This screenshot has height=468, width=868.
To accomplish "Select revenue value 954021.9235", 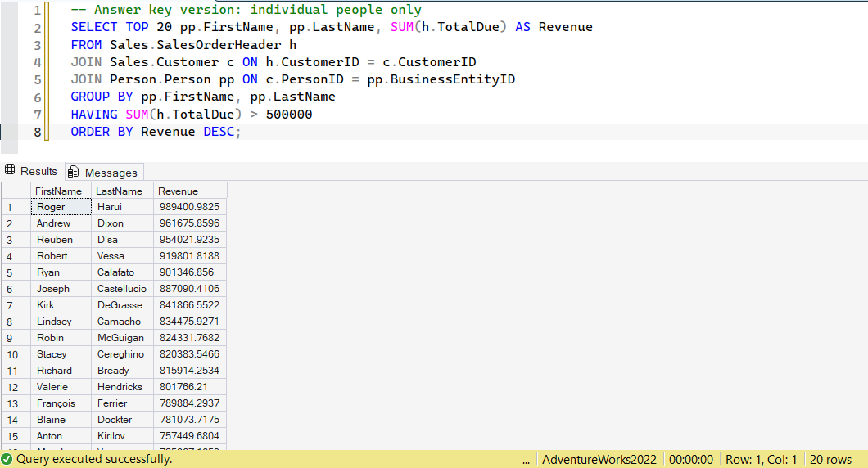I will [x=190, y=240].
